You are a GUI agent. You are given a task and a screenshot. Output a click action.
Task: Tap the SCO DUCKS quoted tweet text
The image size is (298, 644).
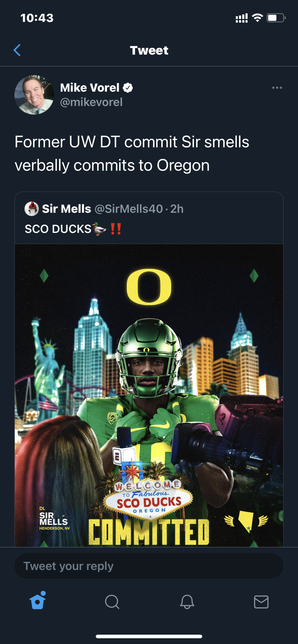58,229
